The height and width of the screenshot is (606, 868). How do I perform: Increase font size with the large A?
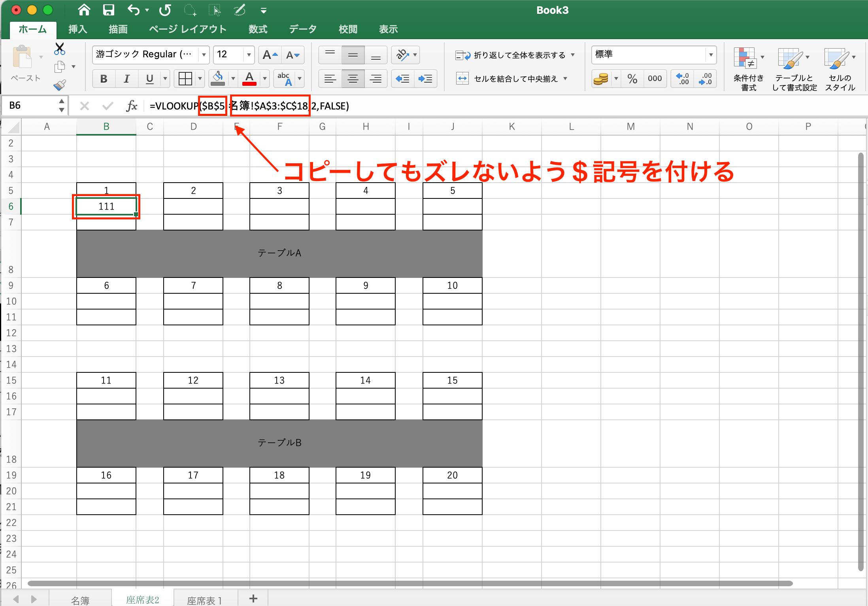[x=270, y=55]
